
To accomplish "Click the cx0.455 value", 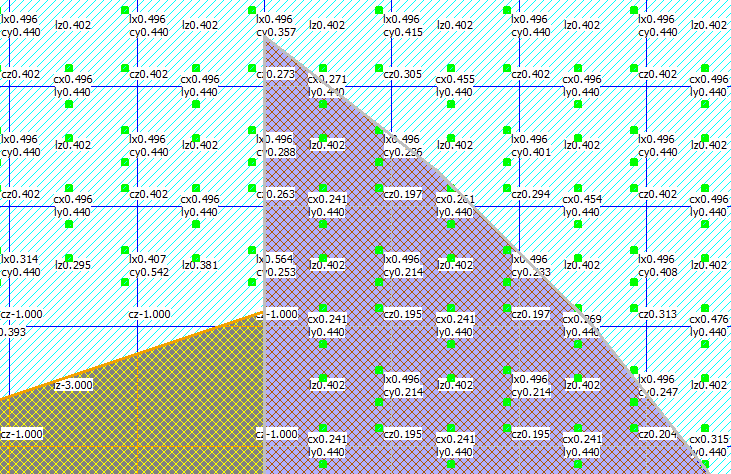I will 455,79.
